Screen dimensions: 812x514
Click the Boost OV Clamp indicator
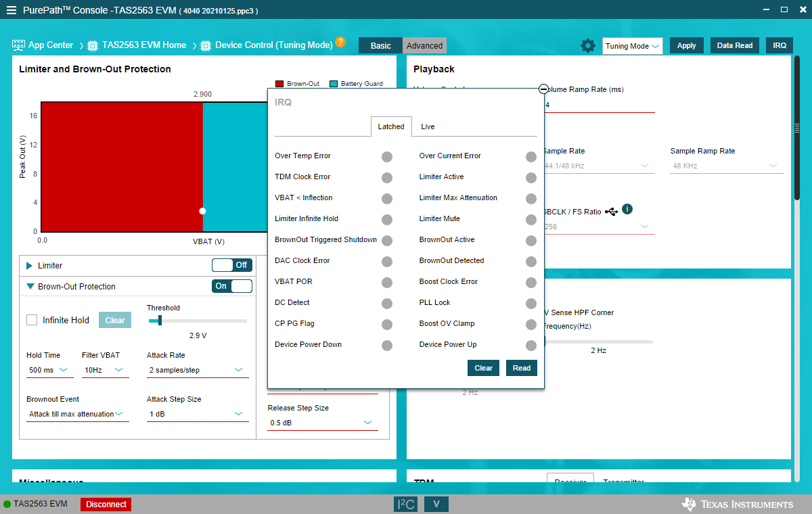[x=531, y=325]
